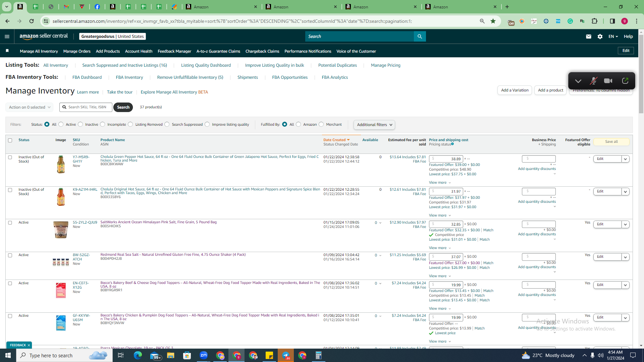Open Voice of the Customer menu item

tap(356, 51)
